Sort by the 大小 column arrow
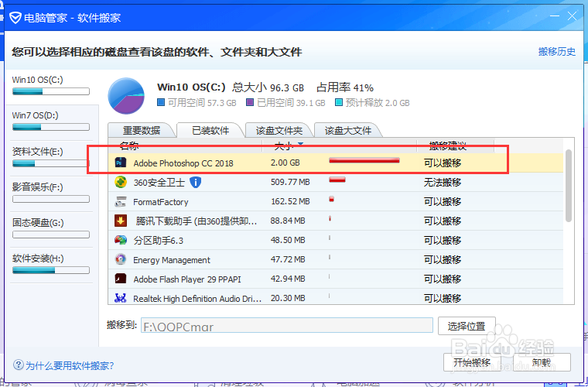588x387 pixels. click(x=300, y=144)
